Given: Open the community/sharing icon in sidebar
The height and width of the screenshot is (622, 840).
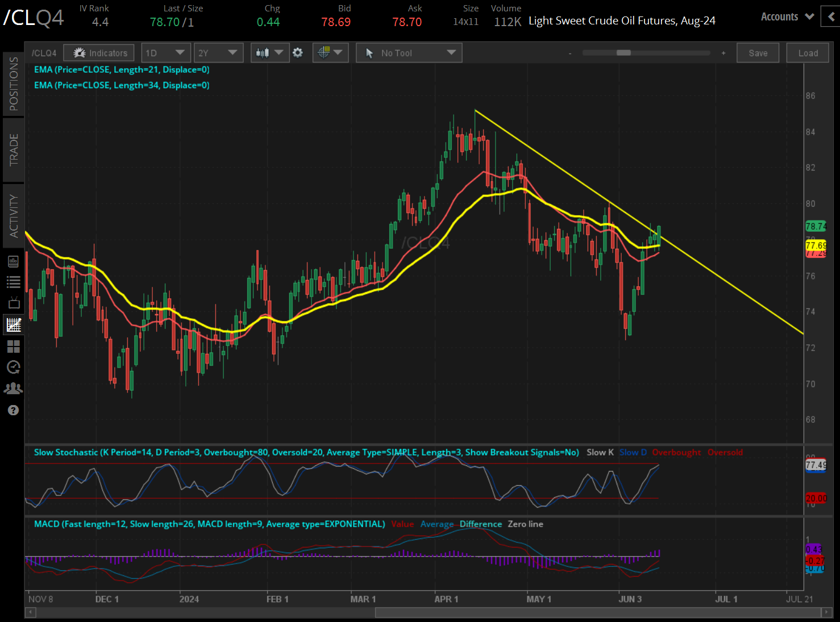Looking at the screenshot, I should click(x=14, y=389).
